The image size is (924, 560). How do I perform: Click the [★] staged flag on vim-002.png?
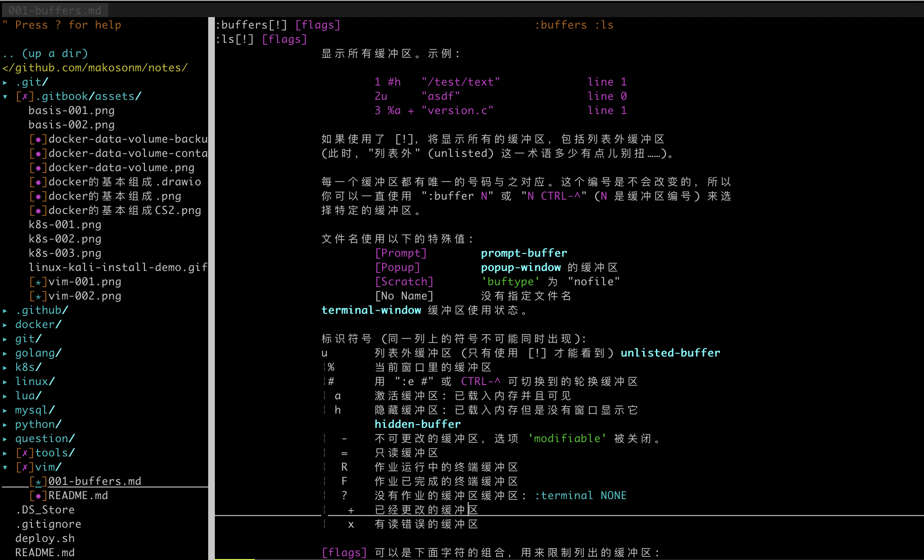pos(38,296)
